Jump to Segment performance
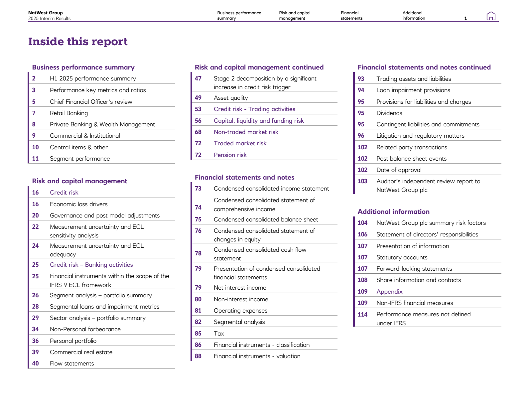The width and height of the screenshot is (532, 418). 80,159
